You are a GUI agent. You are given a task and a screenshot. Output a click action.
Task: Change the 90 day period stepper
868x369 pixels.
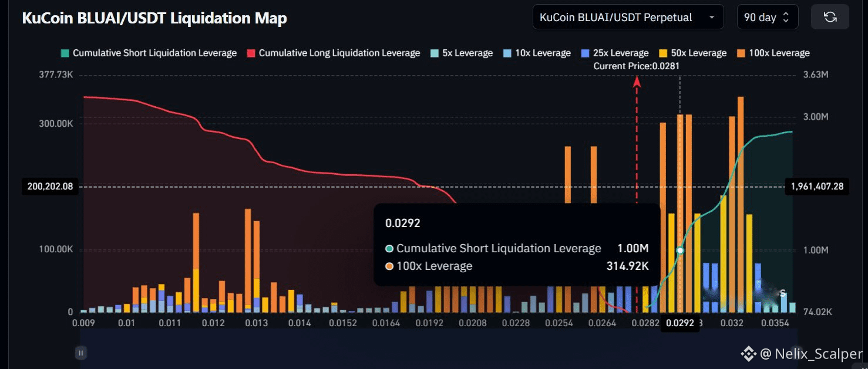pyautogui.click(x=768, y=17)
